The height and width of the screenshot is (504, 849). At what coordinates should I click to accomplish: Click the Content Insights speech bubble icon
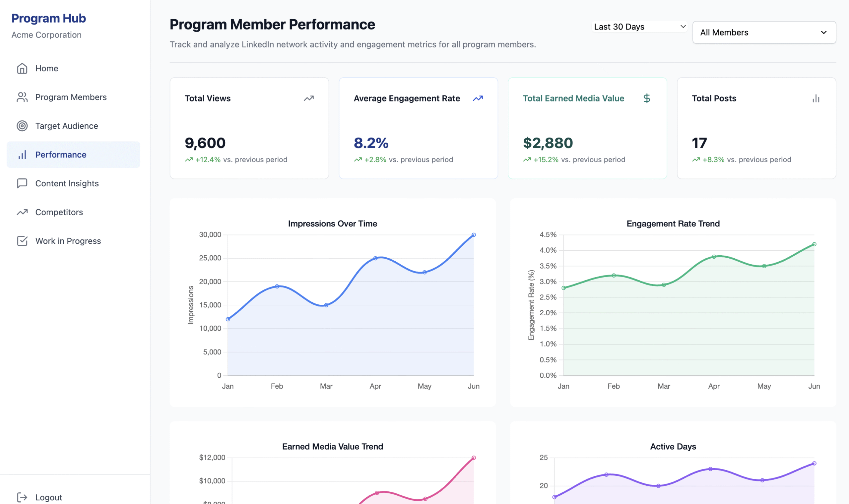pyautogui.click(x=22, y=183)
